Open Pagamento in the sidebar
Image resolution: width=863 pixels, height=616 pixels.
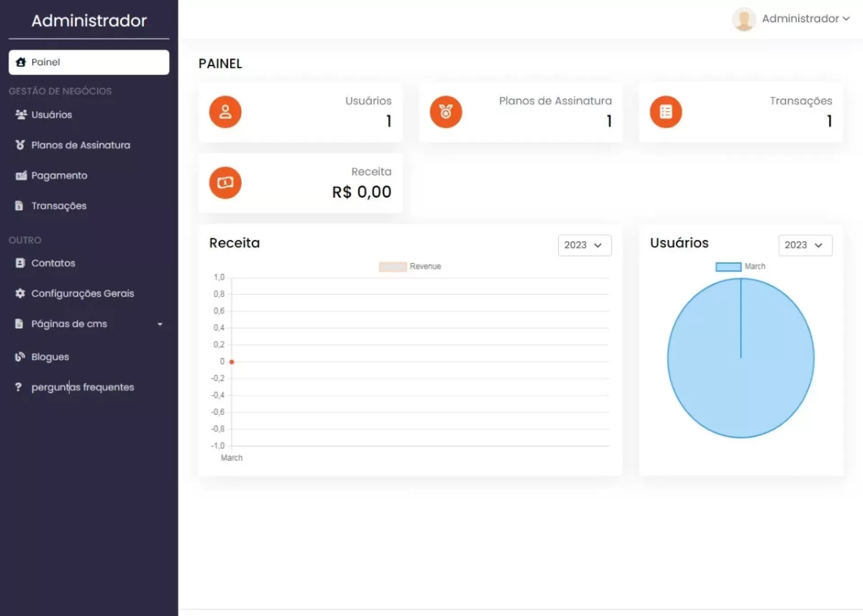(x=59, y=176)
